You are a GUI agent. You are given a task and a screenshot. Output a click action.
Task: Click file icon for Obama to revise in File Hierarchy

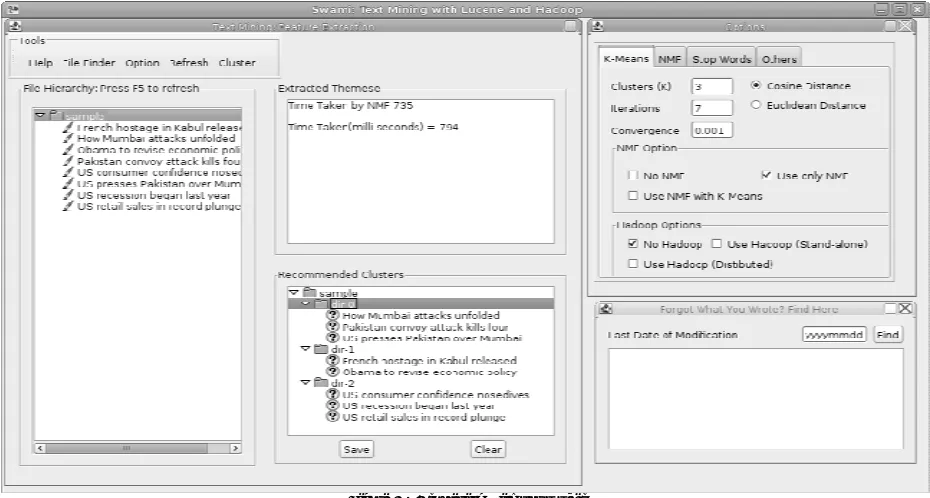[x=68, y=149]
